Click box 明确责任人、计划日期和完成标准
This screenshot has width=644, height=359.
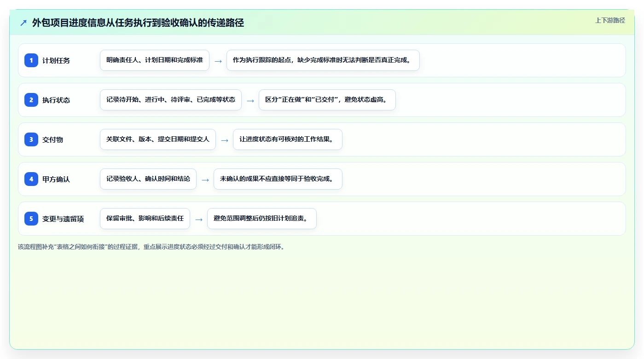pyautogui.click(x=155, y=60)
